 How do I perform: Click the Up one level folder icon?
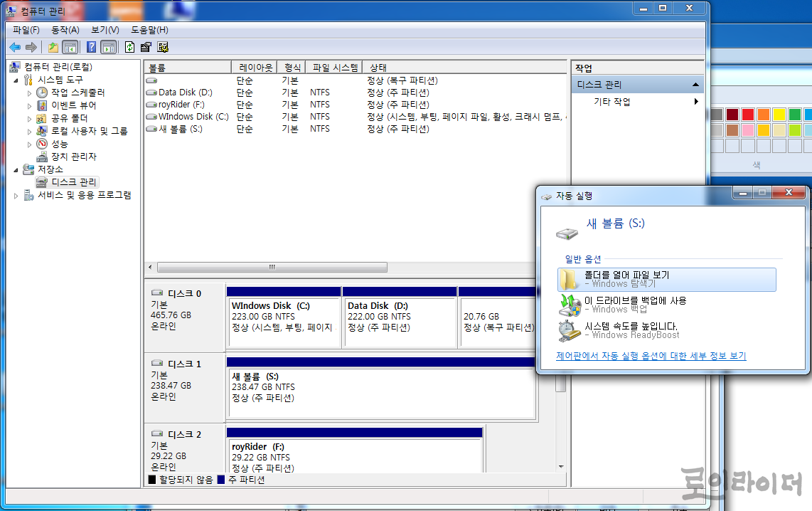[x=53, y=47]
